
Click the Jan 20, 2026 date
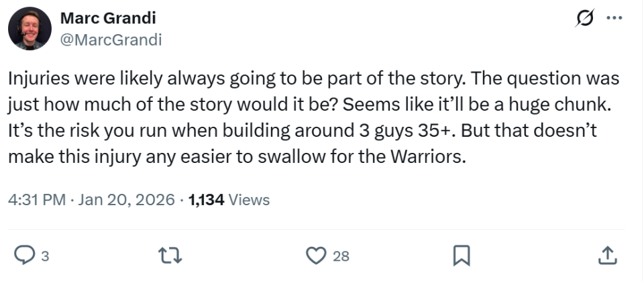[125, 200]
